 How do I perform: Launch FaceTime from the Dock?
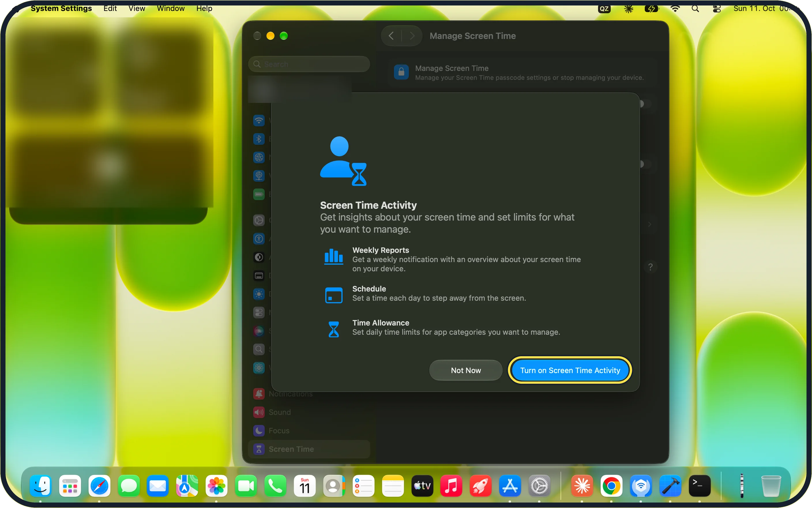coord(246,486)
